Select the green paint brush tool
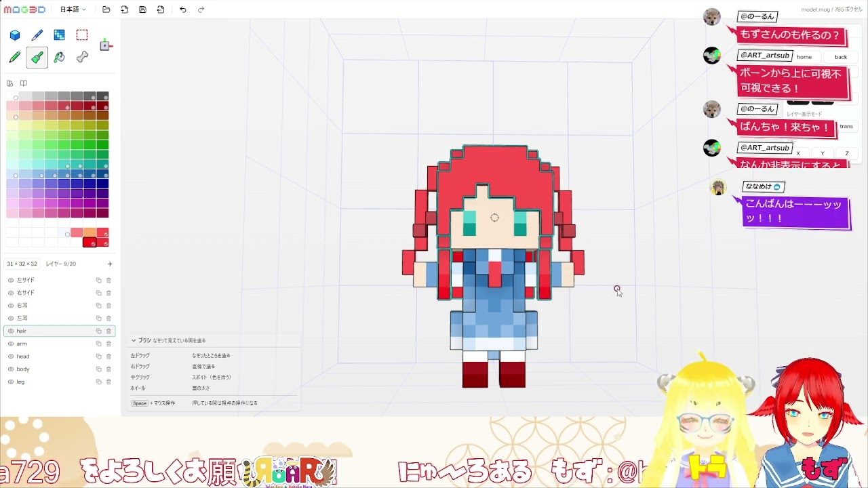Viewport: 868px width, 488px height. click(37, 58)
